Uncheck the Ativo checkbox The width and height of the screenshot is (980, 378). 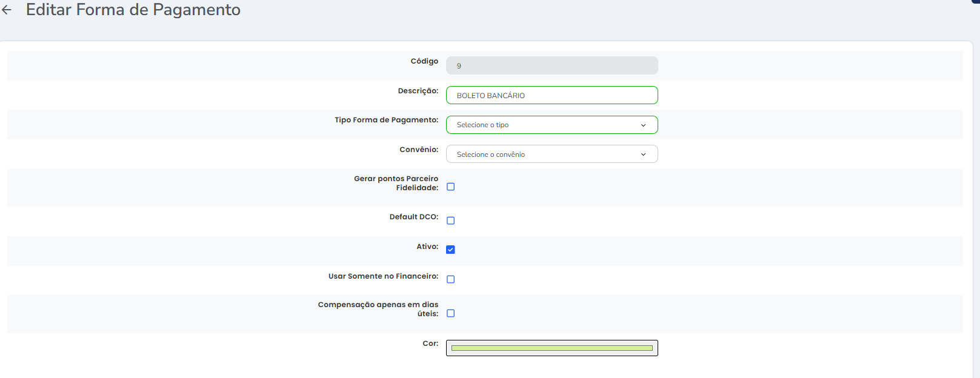(x=450, y=250)
